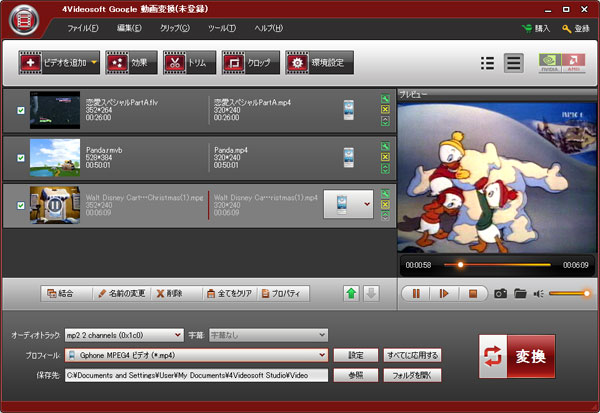Take a snapshot with camera icon

coord(500,294)
